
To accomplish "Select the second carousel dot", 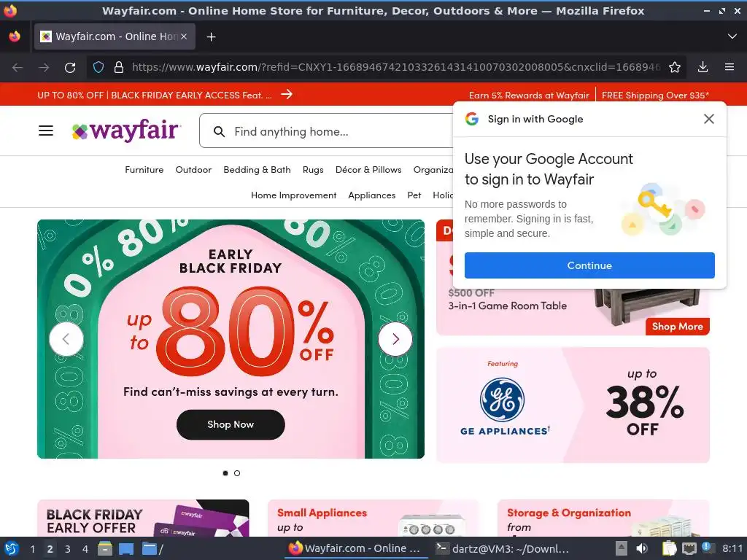I will 237,472.
